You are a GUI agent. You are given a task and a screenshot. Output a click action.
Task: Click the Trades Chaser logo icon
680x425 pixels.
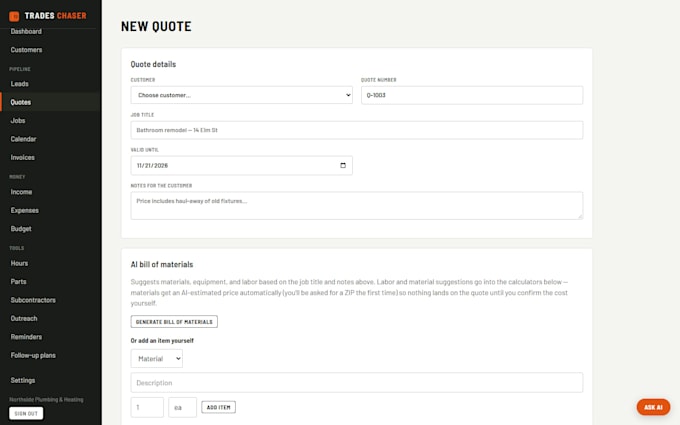point(14,16)
